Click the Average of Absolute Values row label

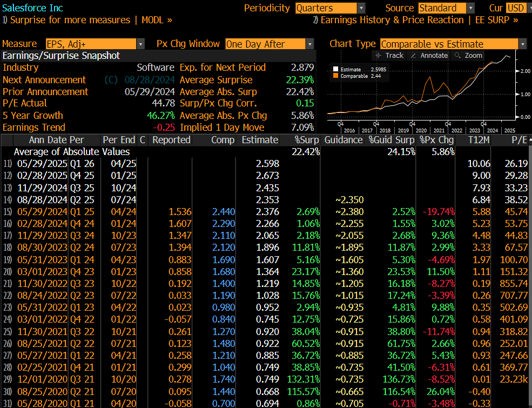pyautogui.click(x=72, y=152)
